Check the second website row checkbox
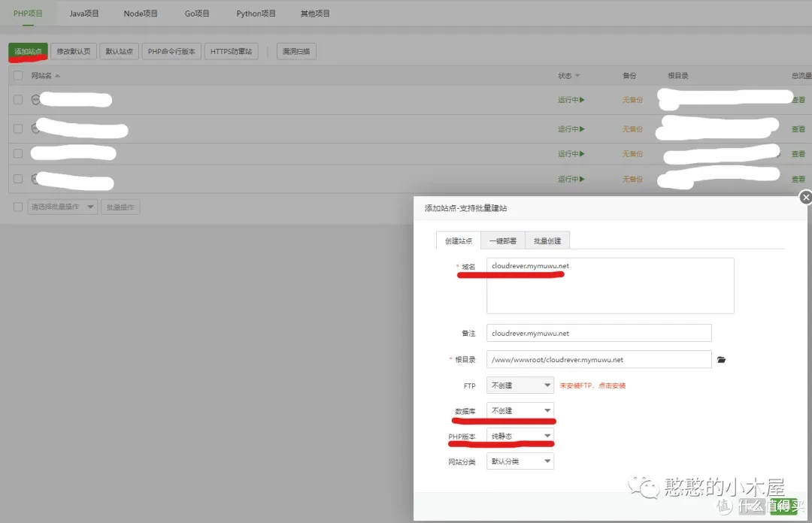 pyautogui.click(x=18, y=128)
